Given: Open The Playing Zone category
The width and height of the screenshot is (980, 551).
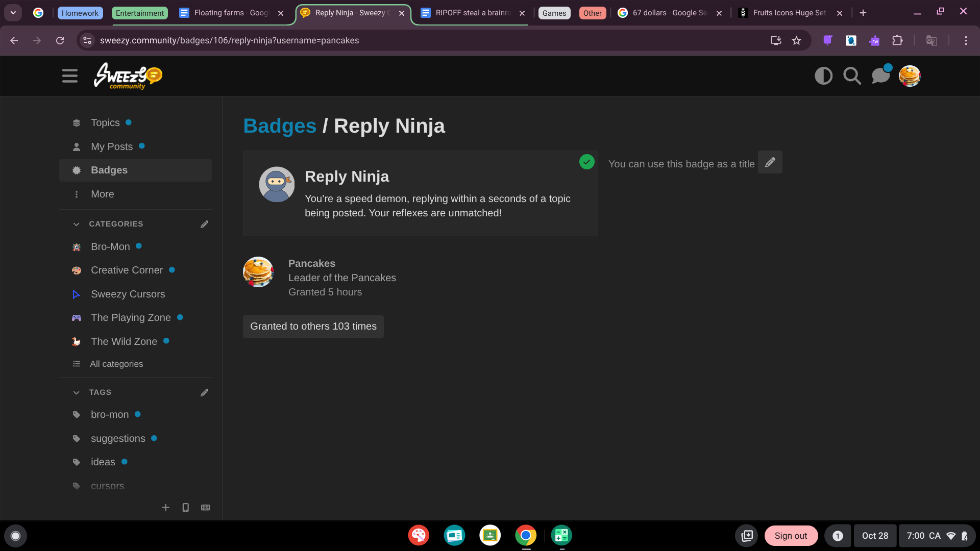Looking at the screenshot, I should [x=131, y=317].
